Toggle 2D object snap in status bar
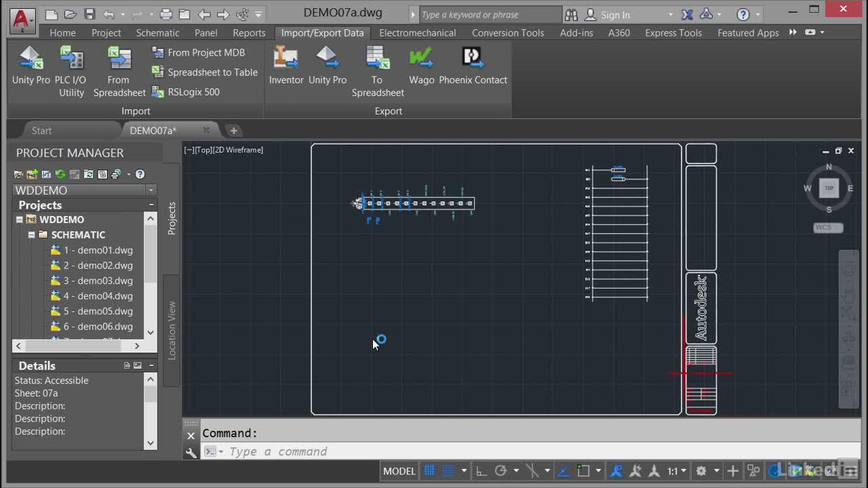This screenshot has height=488, width=868. tap(583, 470)
